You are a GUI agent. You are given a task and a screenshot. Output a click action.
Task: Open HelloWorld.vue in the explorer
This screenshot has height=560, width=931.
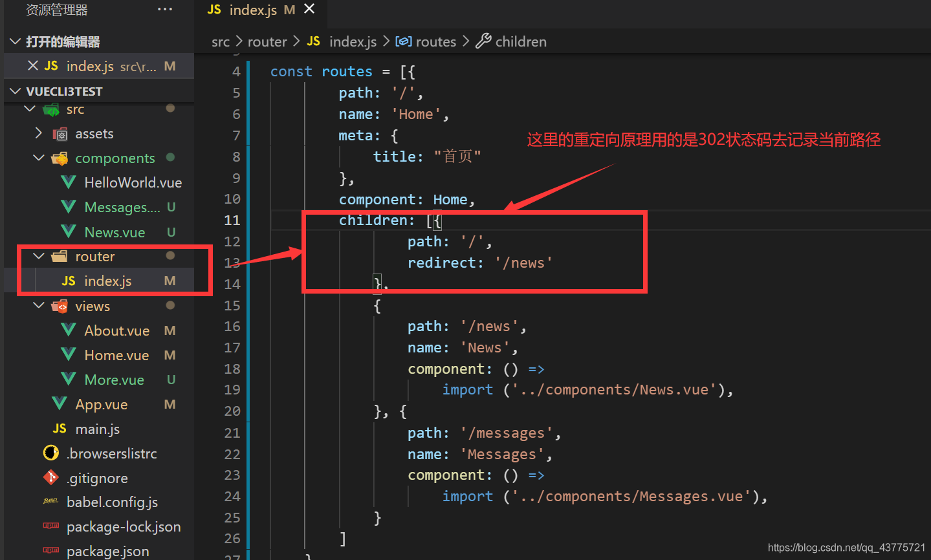pos(133,182)
